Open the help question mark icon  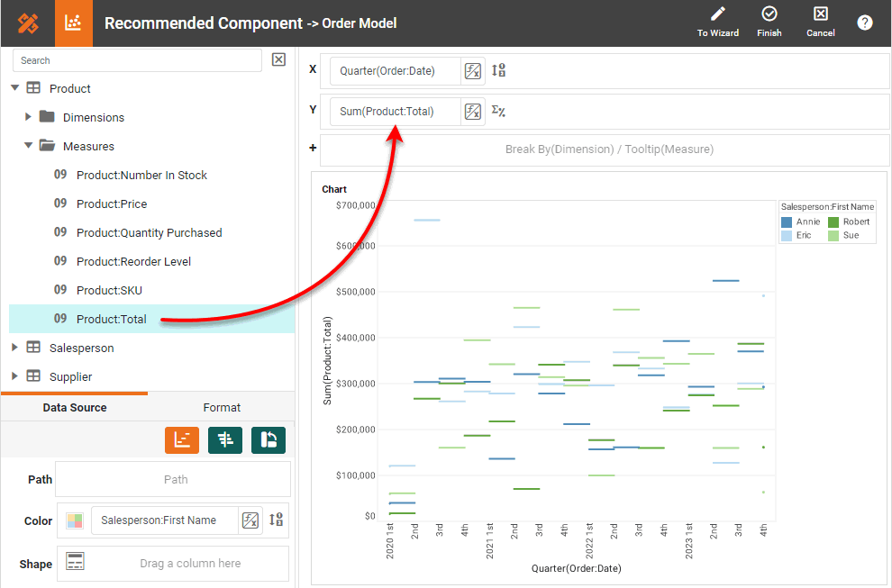(864, 23)
